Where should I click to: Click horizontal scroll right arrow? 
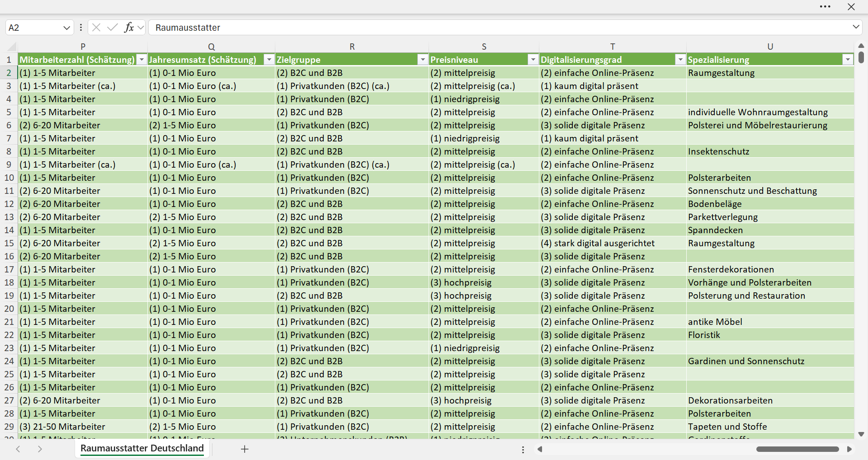[849, 449]
